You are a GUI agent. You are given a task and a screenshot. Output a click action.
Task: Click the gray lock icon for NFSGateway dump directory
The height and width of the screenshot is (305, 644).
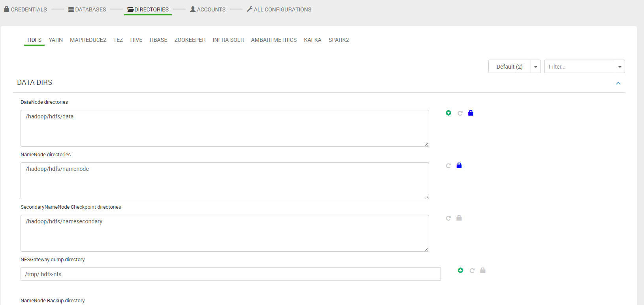tap(482, 270)
